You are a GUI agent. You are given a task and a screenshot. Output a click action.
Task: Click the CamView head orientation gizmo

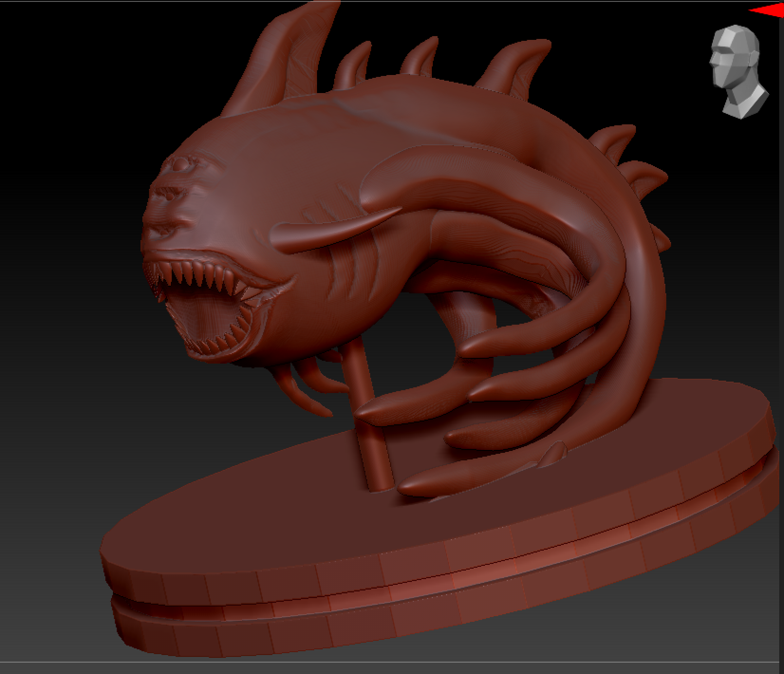pos(738,71)
